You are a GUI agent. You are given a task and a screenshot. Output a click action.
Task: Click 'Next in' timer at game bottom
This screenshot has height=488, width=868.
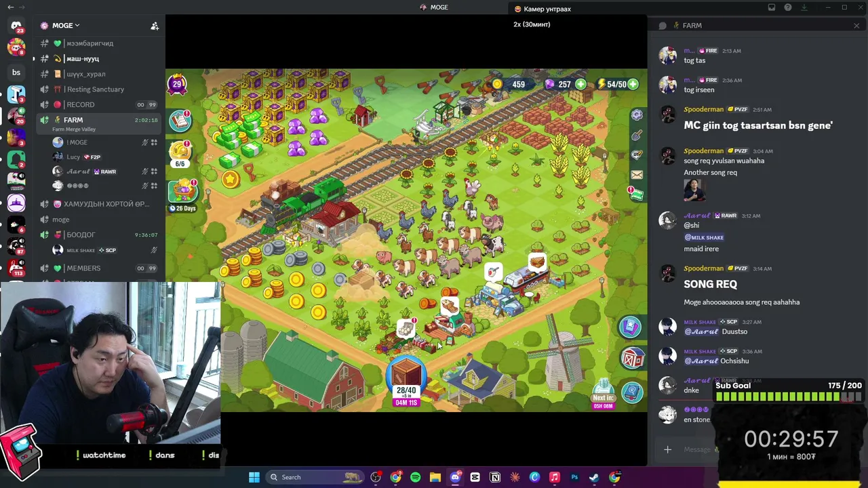(x=603, y=402)
